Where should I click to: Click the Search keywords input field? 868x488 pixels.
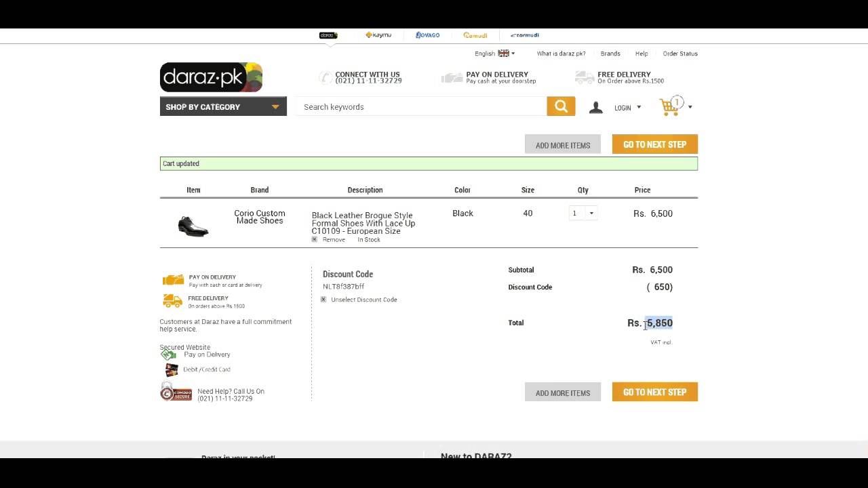(421, 106)
